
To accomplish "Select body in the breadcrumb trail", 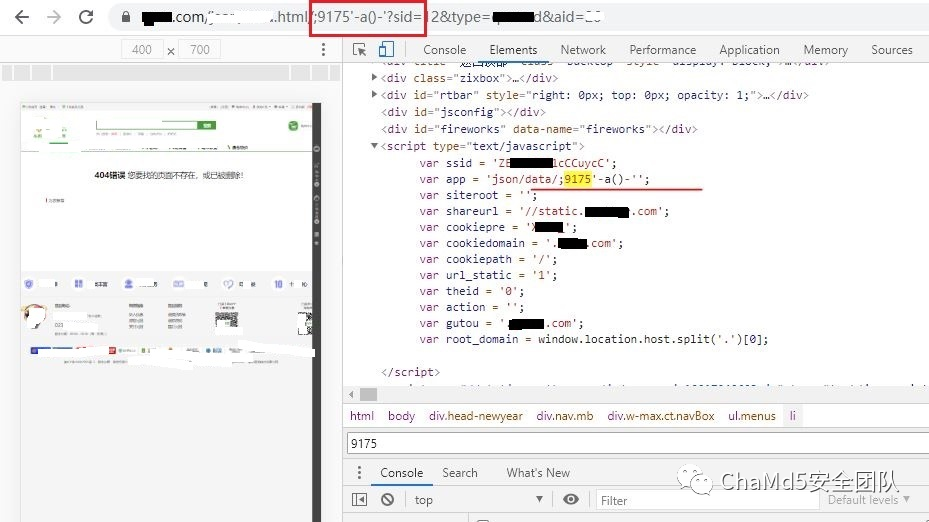I will pyautogui.click(x=401, y=416).
